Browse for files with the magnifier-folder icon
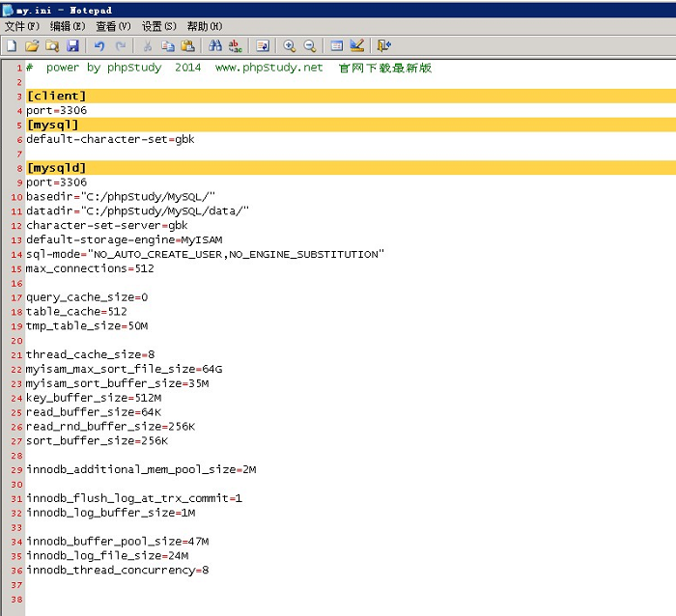This screenshot has width=676, height=616. (52, 45)
